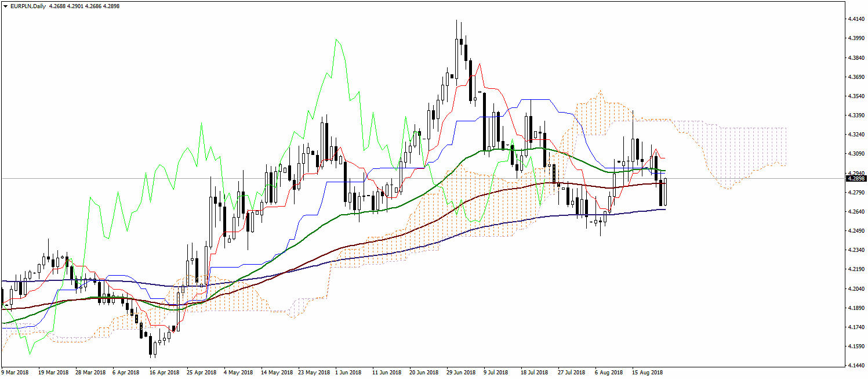Image resolution: width=868 pixels, height=379 pixels.
Task: Click the 23 May 2018 date label
Action: (x=313, y=372)
